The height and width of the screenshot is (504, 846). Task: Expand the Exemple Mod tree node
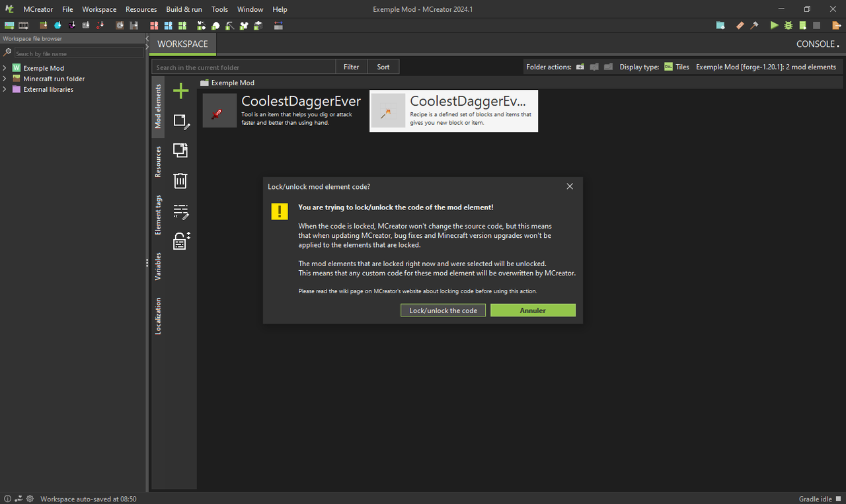pyautogui.click(x=5, y=68)
